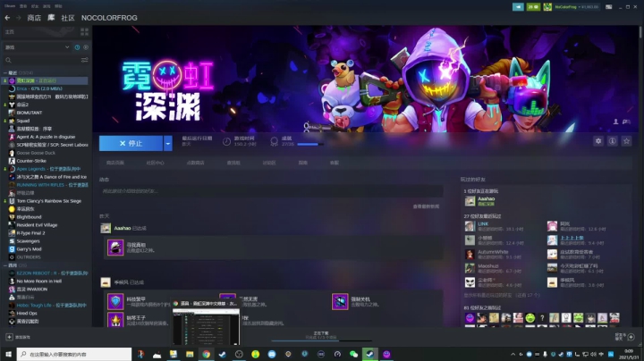
Task: Open the downloads progress bar at bottom
Action: click(x=321, y=340)
